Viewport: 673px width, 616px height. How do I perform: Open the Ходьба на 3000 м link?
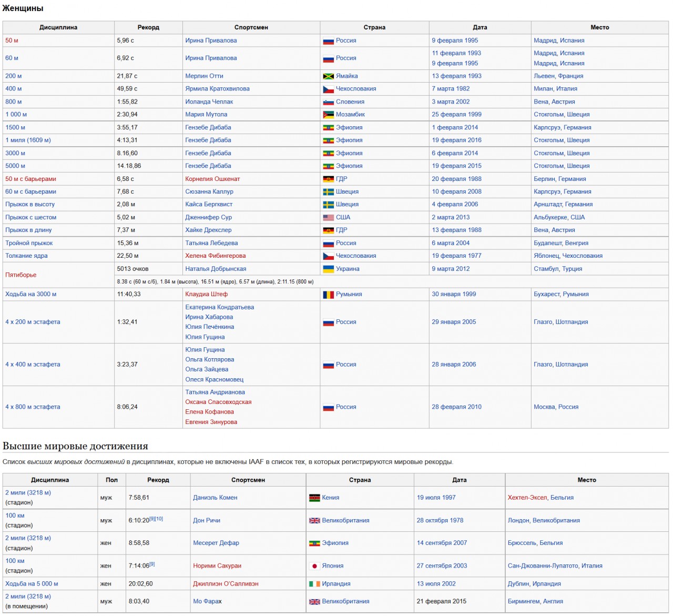pyautogui.click(x=30, y=295)
